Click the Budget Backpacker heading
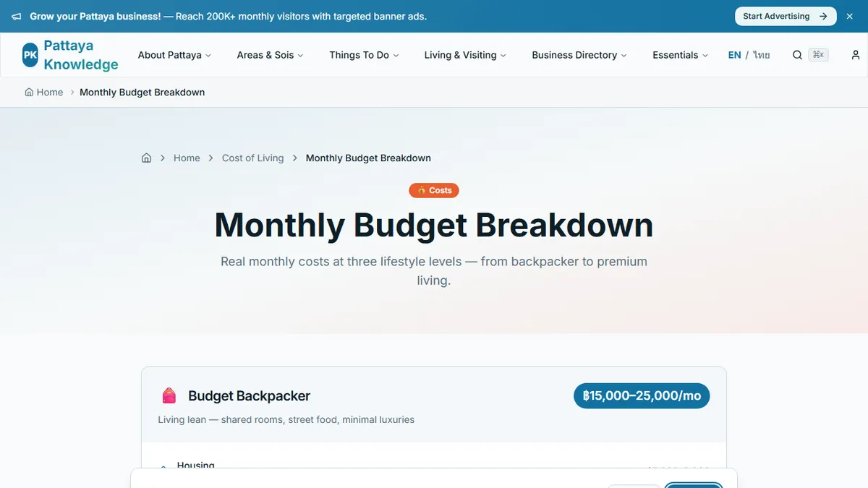 pyautogui.click(x=249, y=395)
